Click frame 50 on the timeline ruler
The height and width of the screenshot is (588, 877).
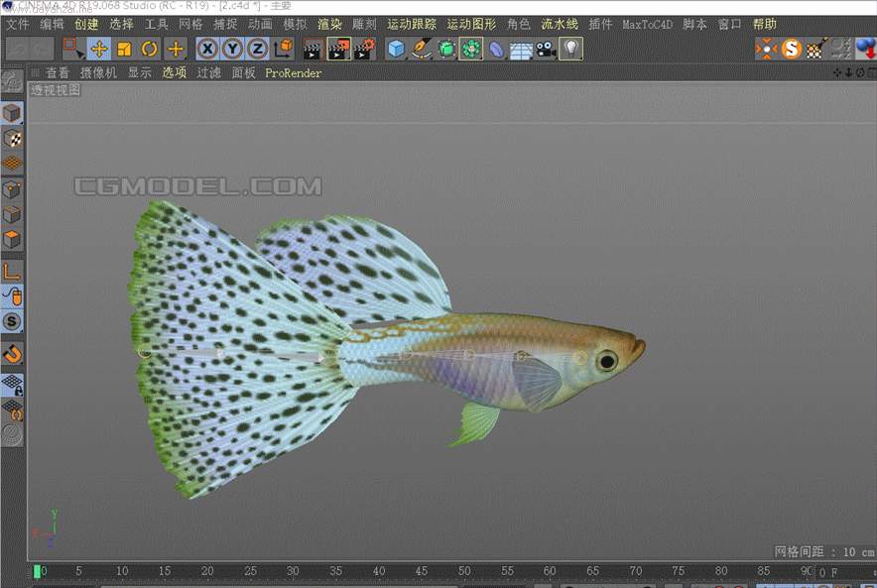464,571
